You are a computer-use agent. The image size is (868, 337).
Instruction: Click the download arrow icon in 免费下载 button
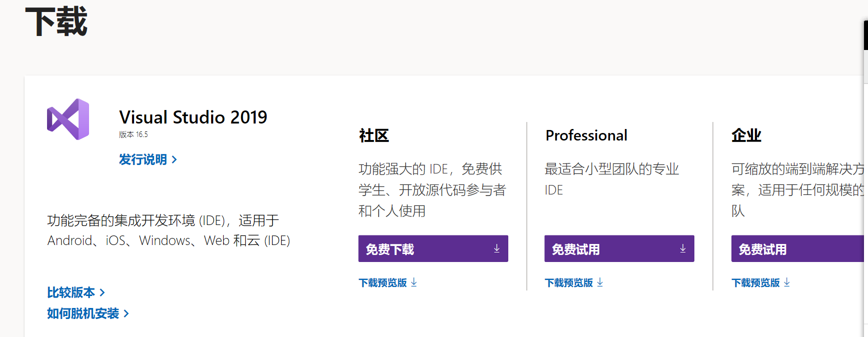[x=497, y=248]
